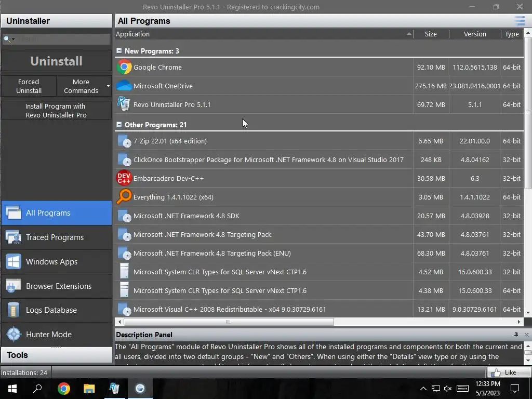This screenshot has height=399, width=532.
Task: Click Everything 1.4.1.1022 (x64) name
Action: (174, 197)
